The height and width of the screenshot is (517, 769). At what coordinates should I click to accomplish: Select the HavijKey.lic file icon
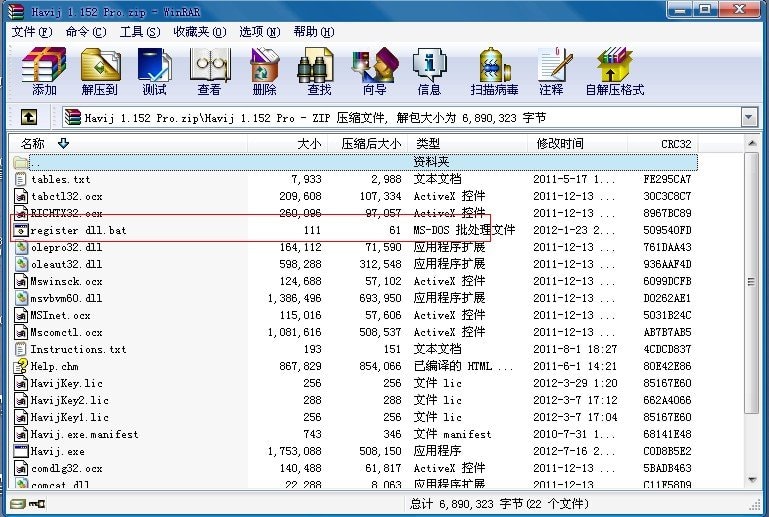click(21, 383)
